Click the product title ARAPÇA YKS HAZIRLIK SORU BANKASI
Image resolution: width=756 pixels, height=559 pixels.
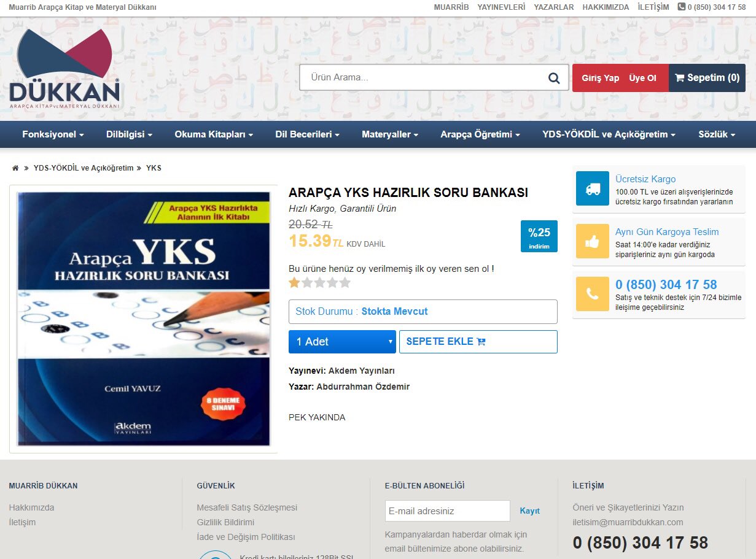click(x=408, y=193)
